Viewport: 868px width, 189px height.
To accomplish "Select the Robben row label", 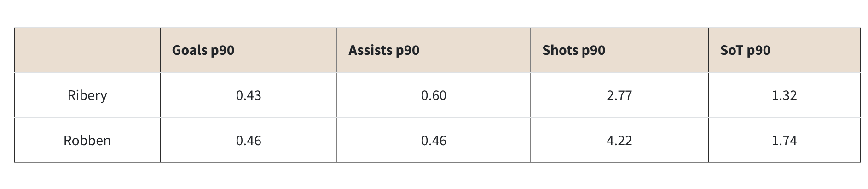I will (87, 141).
